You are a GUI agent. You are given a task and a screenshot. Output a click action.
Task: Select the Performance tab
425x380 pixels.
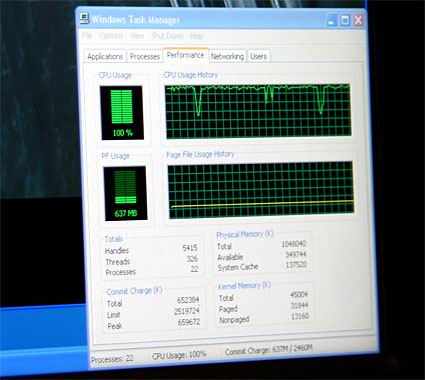click(x=185, y=55)
